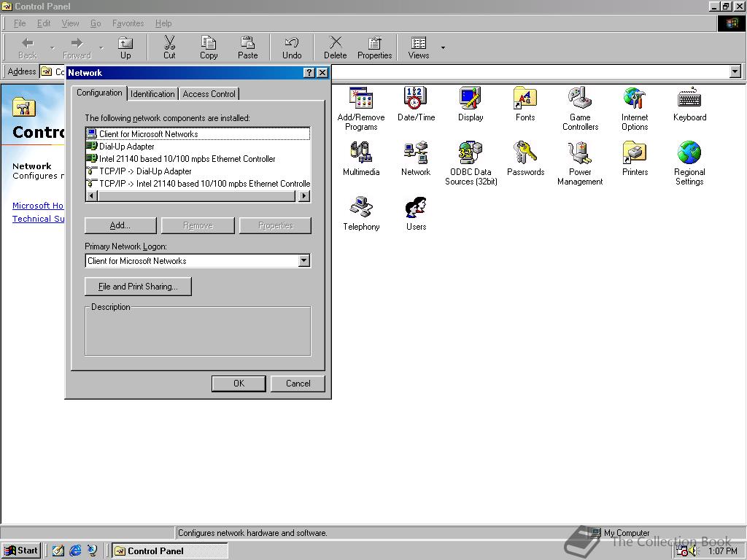Viewport: 747px width, 560px height.
Task: Open the Telephony icon
Action: 361,214
